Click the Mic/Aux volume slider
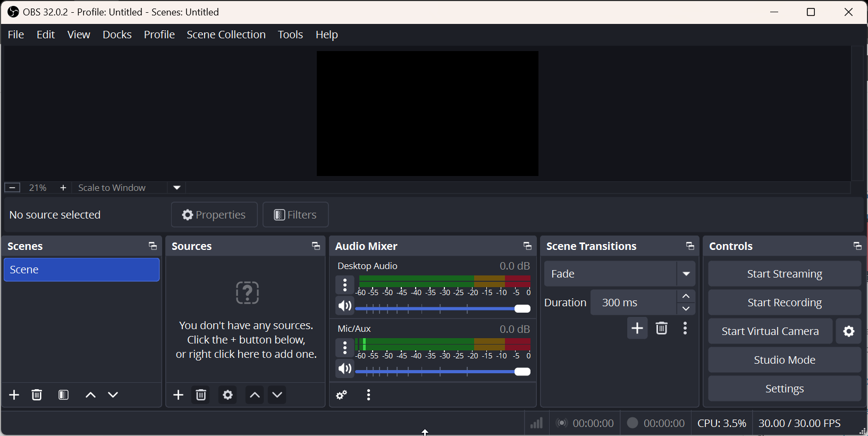The image size is (868, 436). [x=442, y=372]
